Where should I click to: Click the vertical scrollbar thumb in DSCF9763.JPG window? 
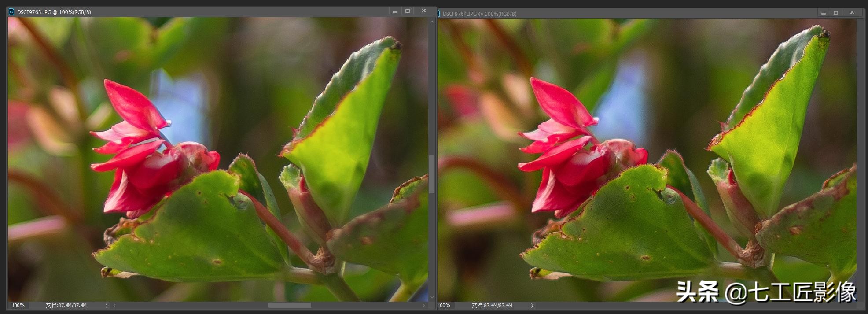click(432, 174)
